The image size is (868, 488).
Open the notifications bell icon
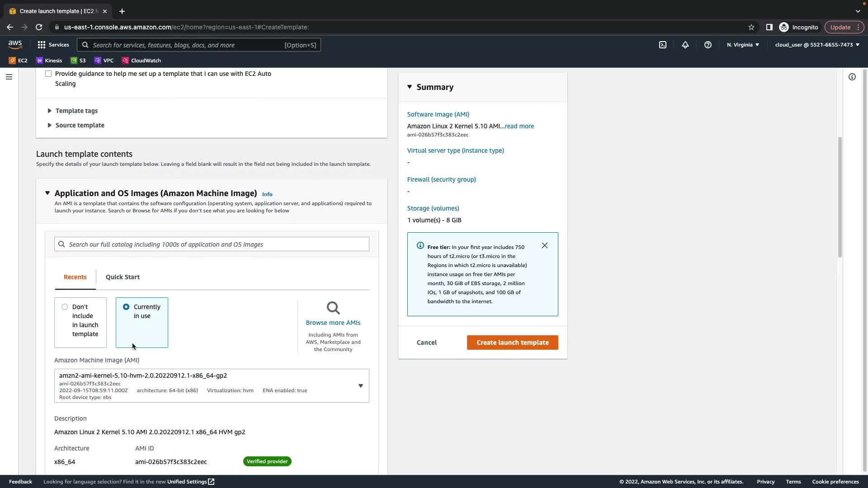click(685, 45)
